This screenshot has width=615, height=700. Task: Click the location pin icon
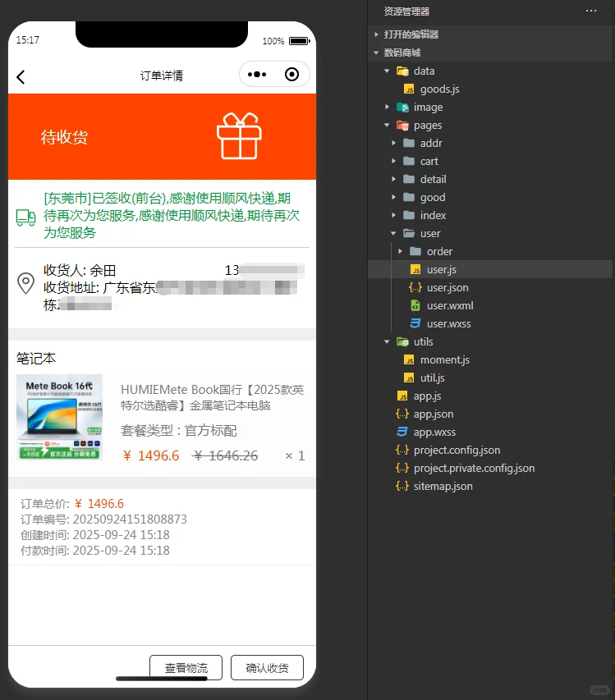click(25, 283)
